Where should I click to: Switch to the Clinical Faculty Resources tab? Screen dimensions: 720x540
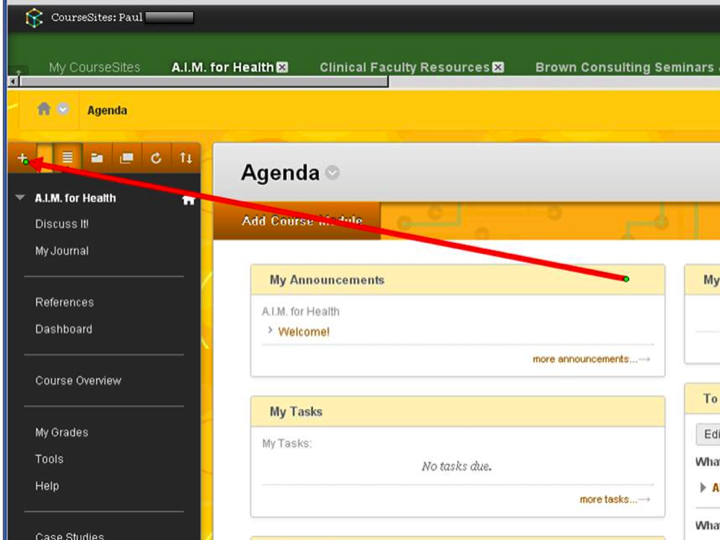[x=405, y=68]
